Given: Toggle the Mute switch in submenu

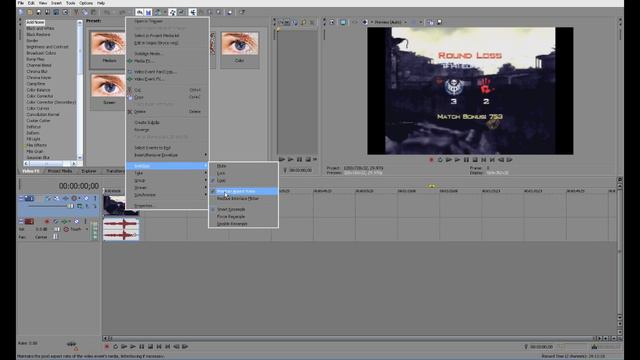Looking at the screenshot, I should click(243, 166).
